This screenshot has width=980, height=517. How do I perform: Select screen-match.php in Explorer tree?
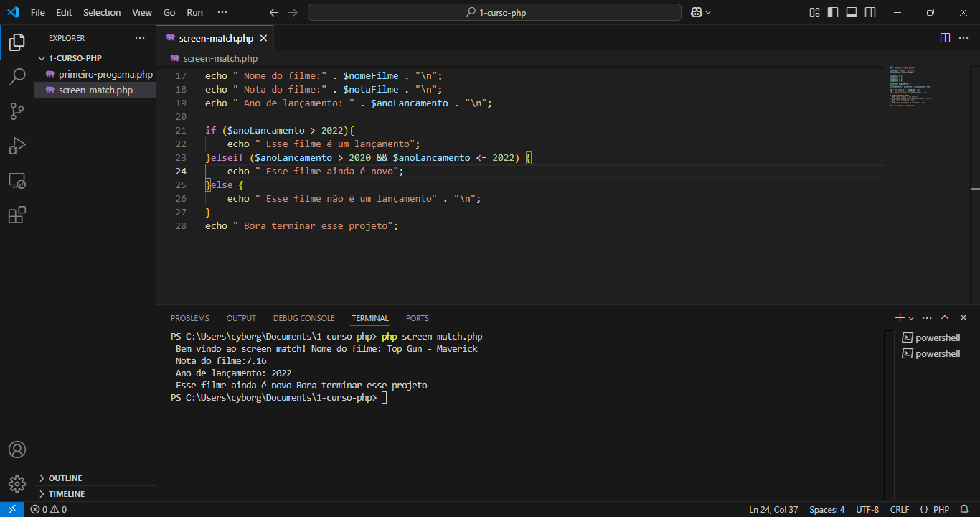pyautogui.click(x=95, y=90)
